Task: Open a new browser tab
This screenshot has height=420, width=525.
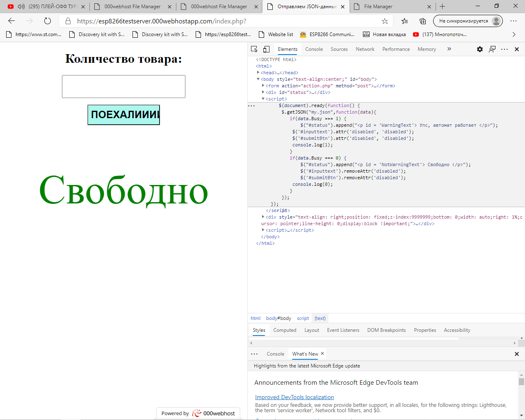Action: 442,6
